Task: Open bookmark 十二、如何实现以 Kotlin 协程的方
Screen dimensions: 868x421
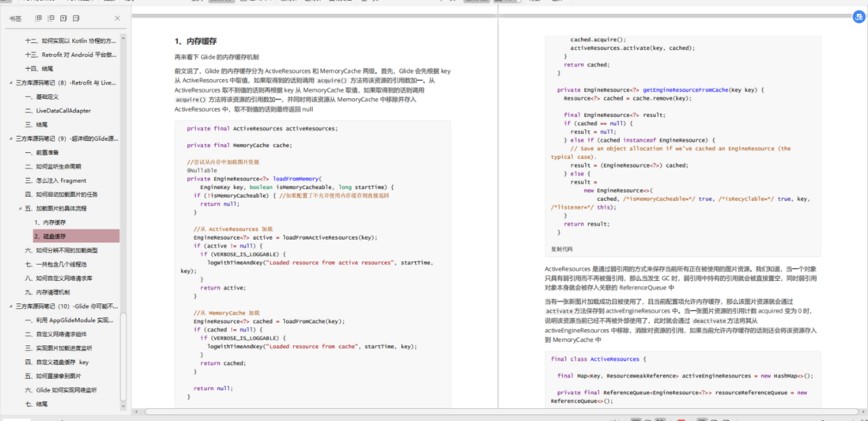Action: [x=71, y=40]
